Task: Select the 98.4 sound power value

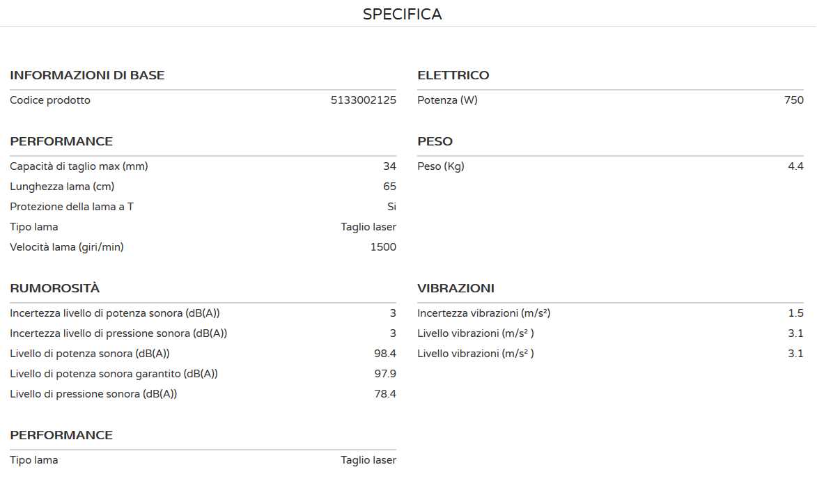Action: [x=385, y=354]
